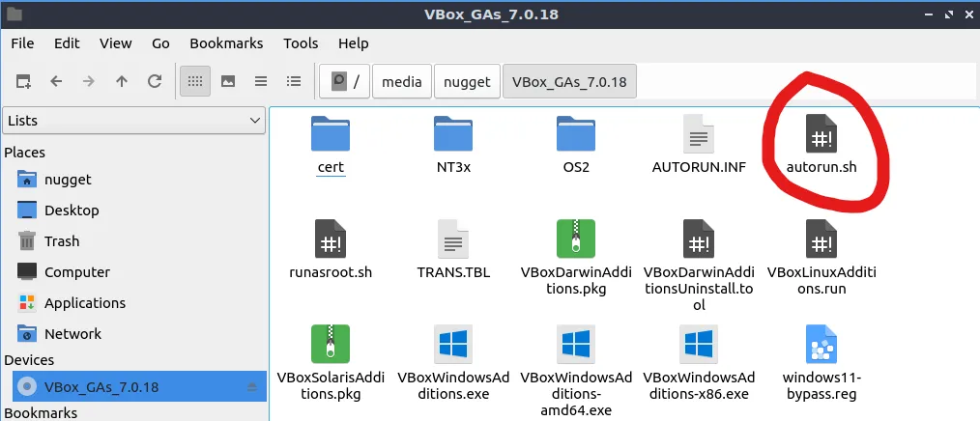Select the runasroot.sh script icon
Screen dimensions: 980x421
330,239
